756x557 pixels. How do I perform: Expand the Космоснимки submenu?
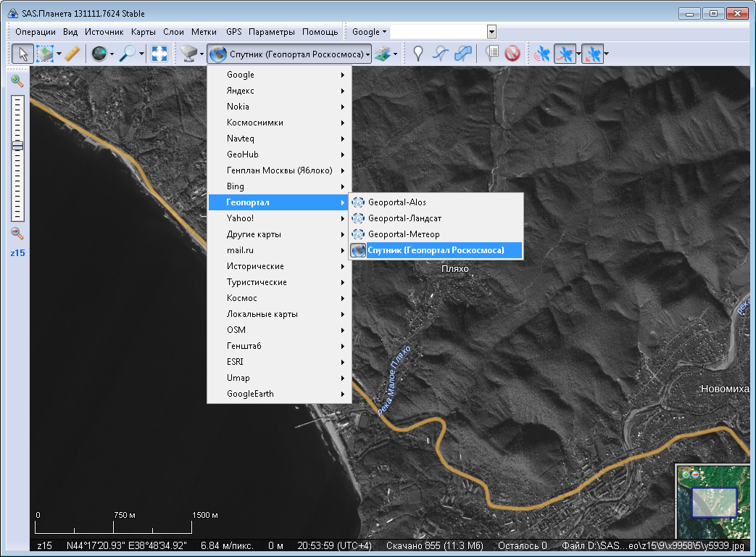tap(280, 123)
